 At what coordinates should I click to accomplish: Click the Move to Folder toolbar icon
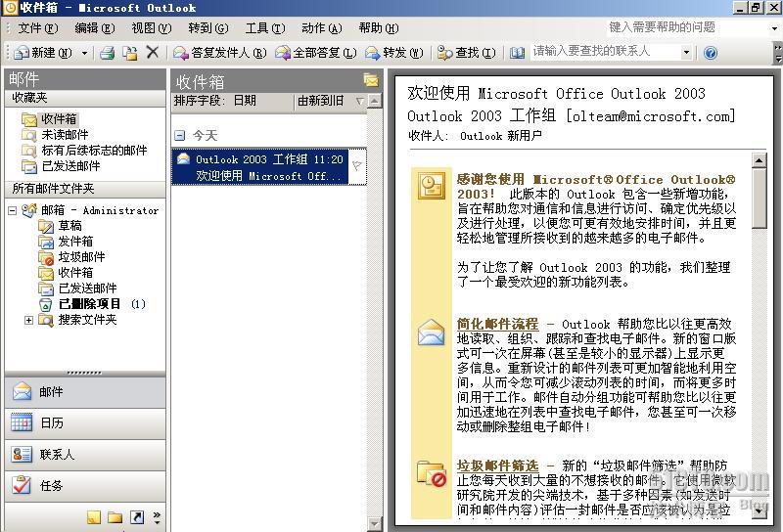click(x=130, y=53)
